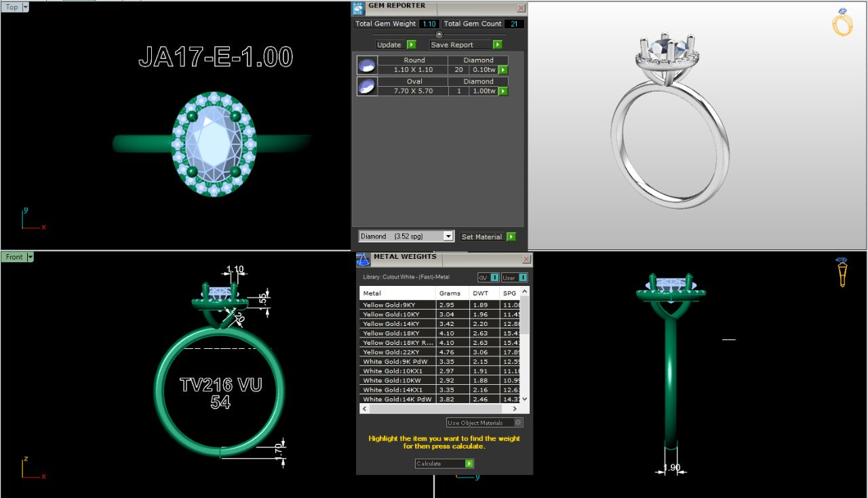Screen dimensions: 868x498
Task: Select the White Gold:9K PdW row
Action: tap(441, 362)
